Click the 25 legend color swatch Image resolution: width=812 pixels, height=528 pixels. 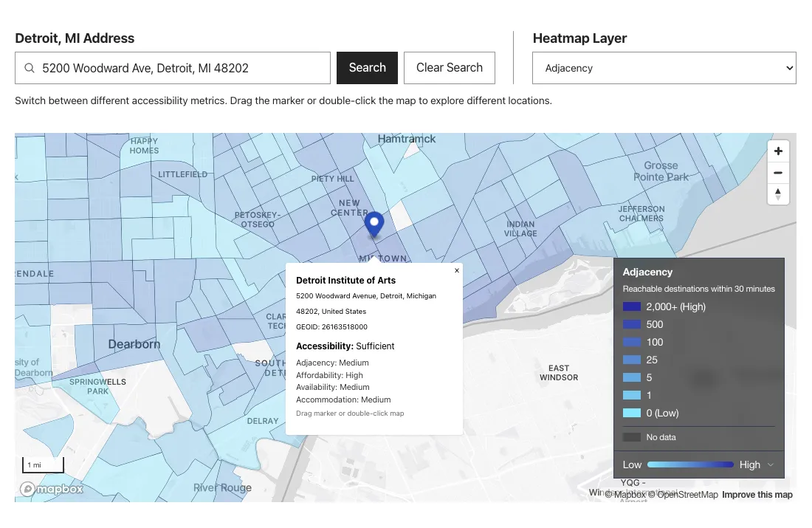pos(631,360)
